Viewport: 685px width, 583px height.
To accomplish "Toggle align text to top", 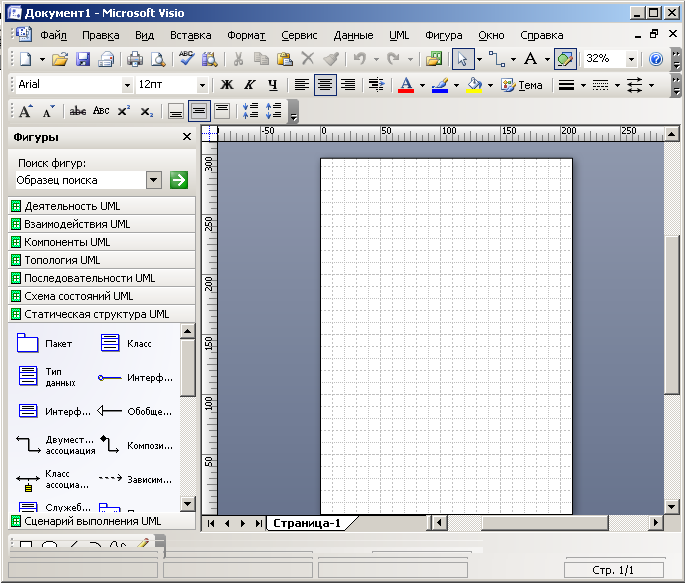I will (x=222, y=111).
